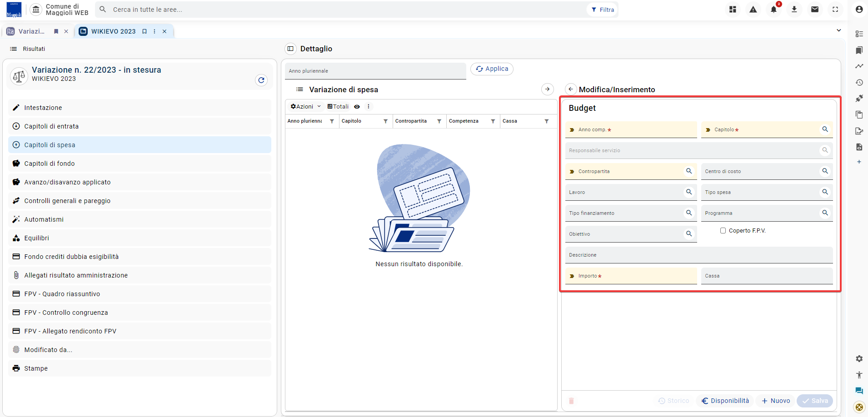The height and width of the screenshot is (417, 868).
Task: Refresh the Variazione n. 22/2023 panel
Action: tap(261, 80)
